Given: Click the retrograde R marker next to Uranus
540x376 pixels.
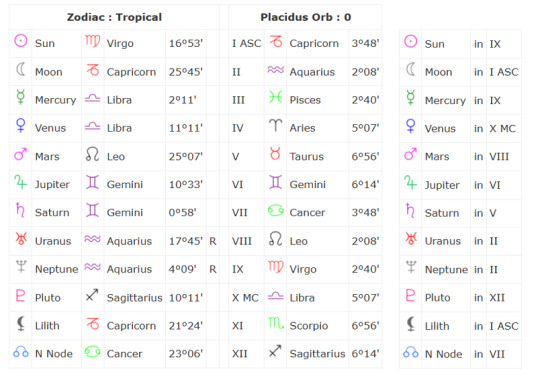Looking at the screenshot, I should pos(213,241).
